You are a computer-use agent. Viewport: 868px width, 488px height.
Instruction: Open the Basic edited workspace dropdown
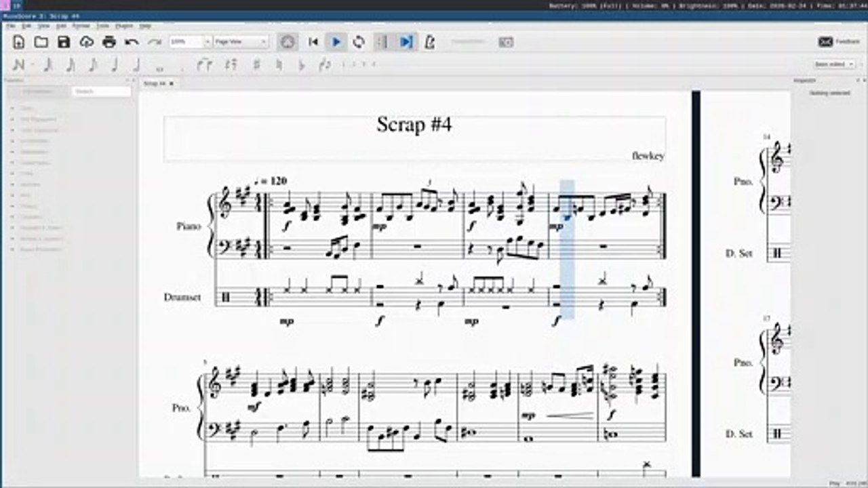[x=833, y=64]
